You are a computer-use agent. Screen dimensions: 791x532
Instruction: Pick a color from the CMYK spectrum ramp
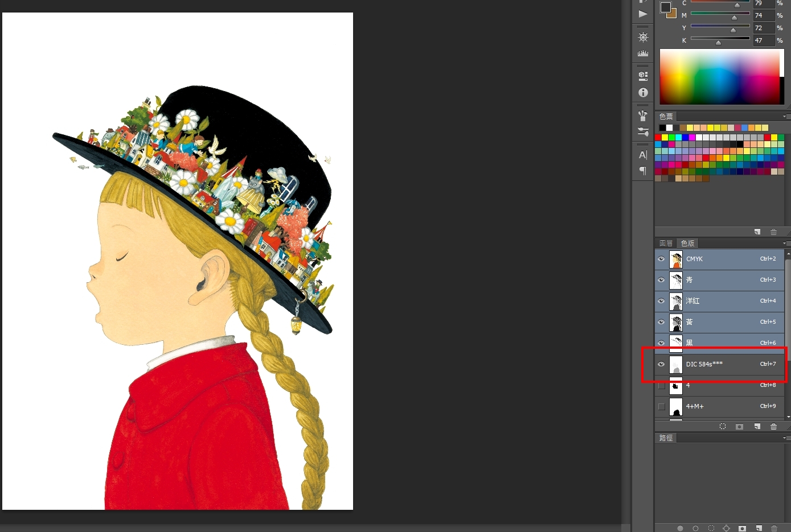click(x=722, y=76)
